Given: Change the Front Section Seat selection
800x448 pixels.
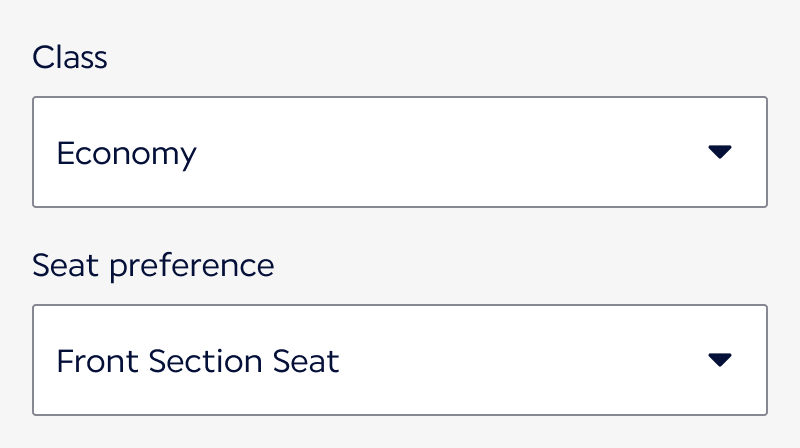Looking at the screenshot, I should 400,360.
